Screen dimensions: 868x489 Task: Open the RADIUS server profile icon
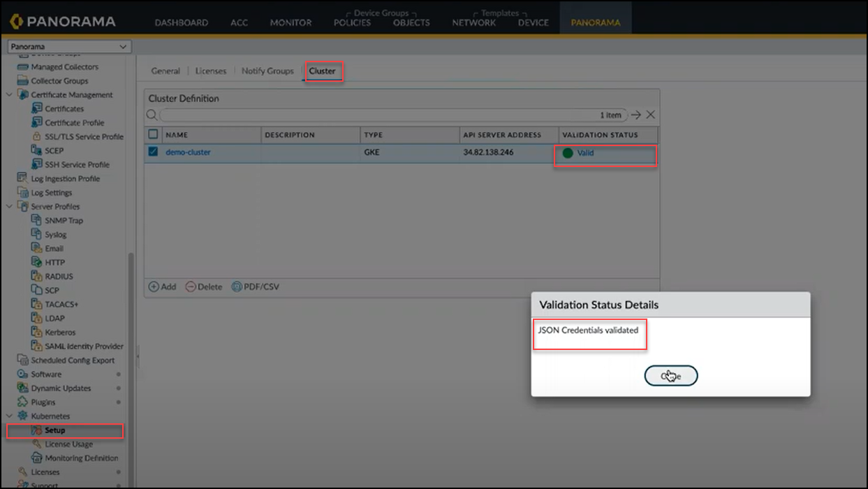(37, 277)
